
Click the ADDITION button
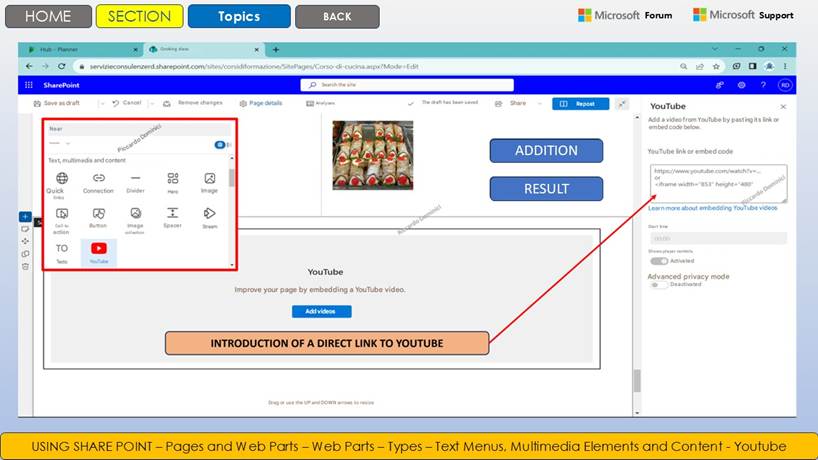tap(546, 151)
